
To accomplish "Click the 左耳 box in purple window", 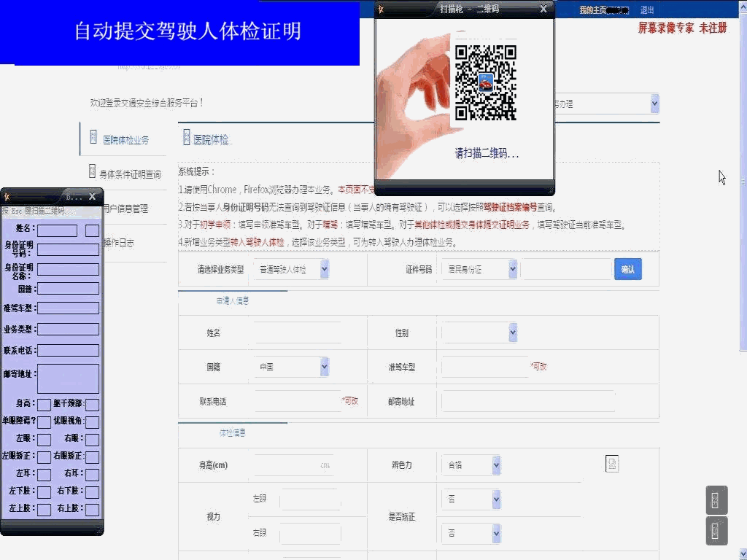I will (x=44, y=474).
